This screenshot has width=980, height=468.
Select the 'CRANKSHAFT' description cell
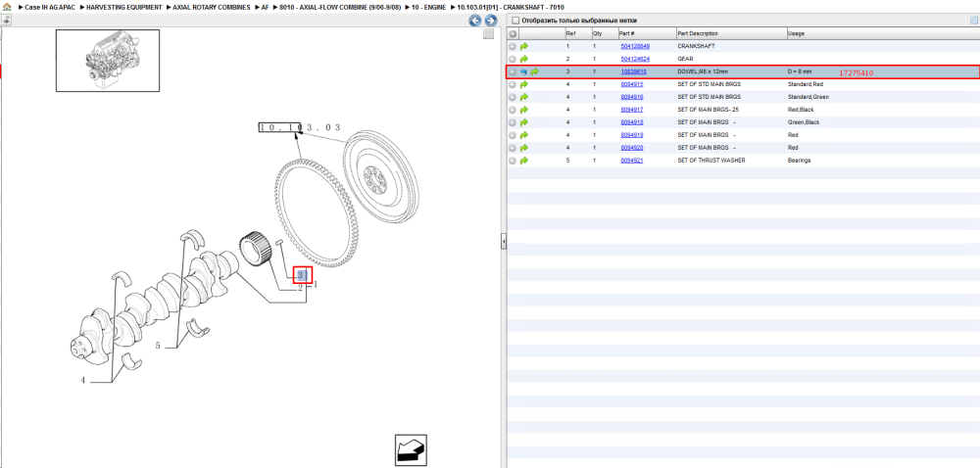pyautogui.click(x=731, y=46)
